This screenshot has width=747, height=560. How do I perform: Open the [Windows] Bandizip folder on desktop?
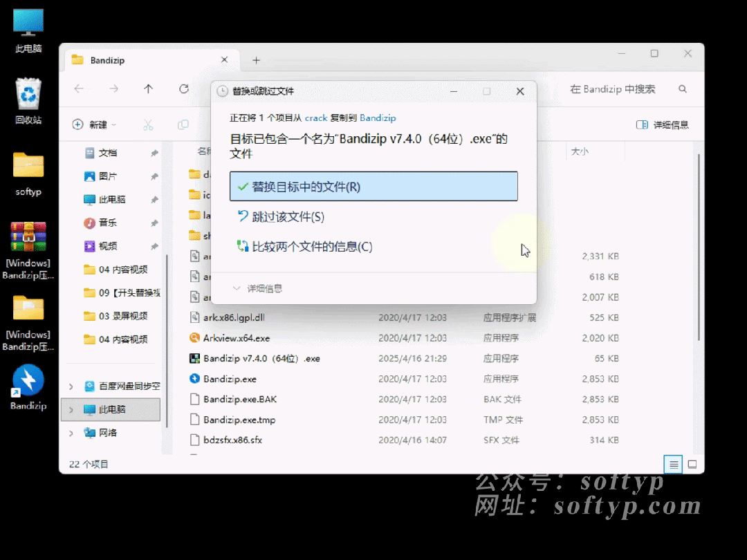coord(28,323)
